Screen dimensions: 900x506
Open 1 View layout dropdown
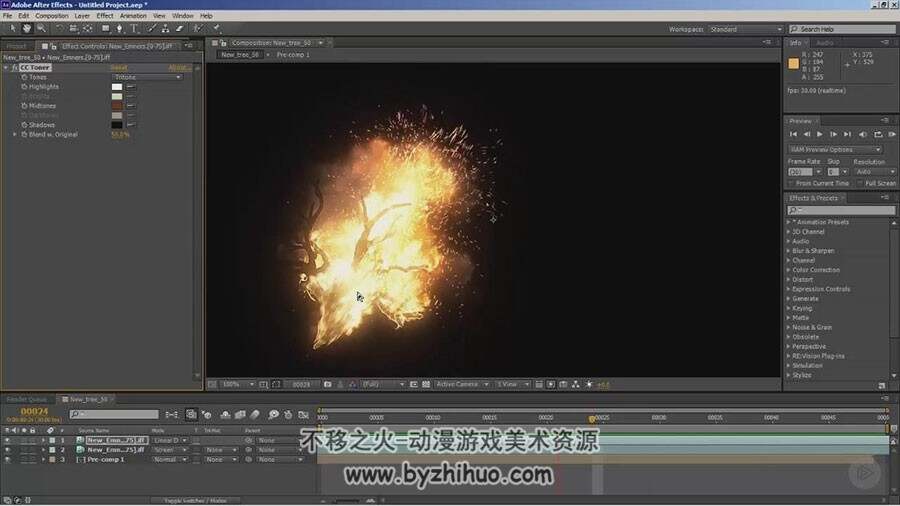513,384
